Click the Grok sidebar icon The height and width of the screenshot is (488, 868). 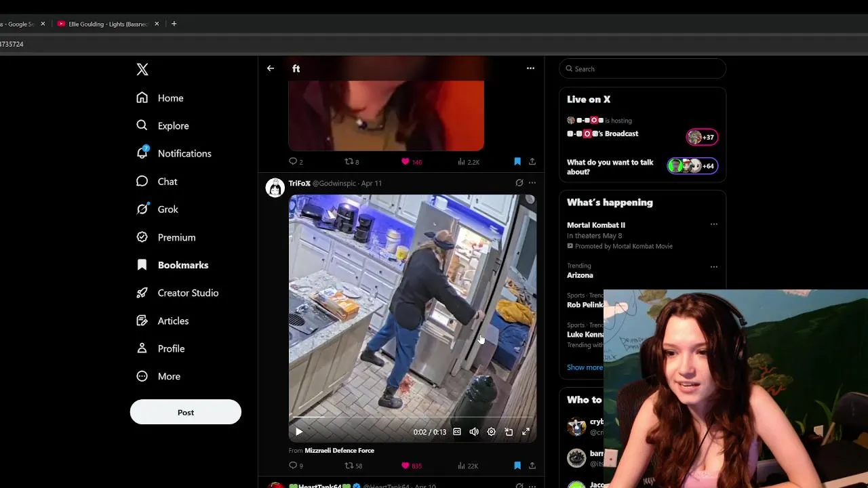[142, 209]
